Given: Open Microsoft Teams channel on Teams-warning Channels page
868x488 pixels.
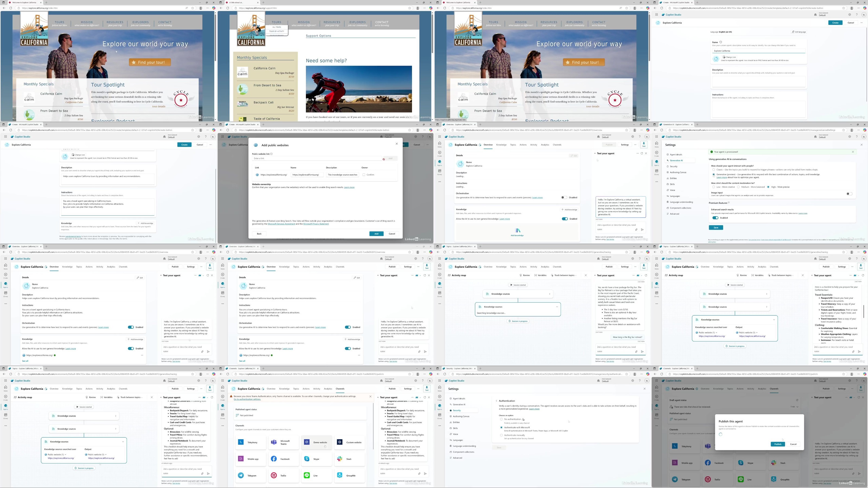Looking at the screenshot, I should coord(283,442).
